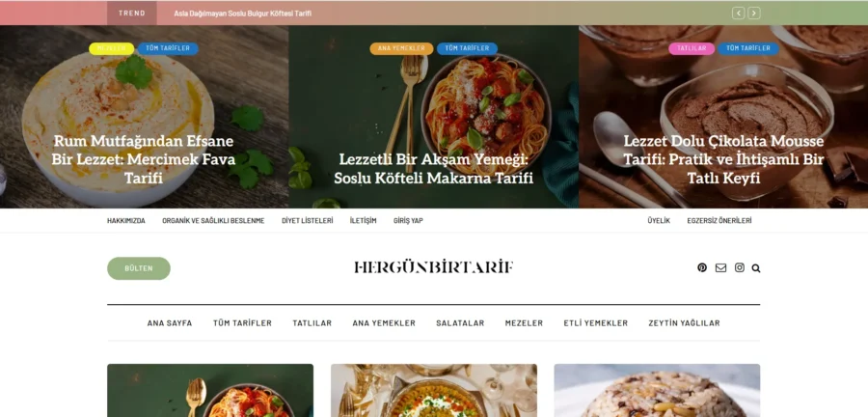Open the HAKKIMIZDA page link
Image resolution: width=868 pixels, height=417 pixels.
tap(126, 221)
